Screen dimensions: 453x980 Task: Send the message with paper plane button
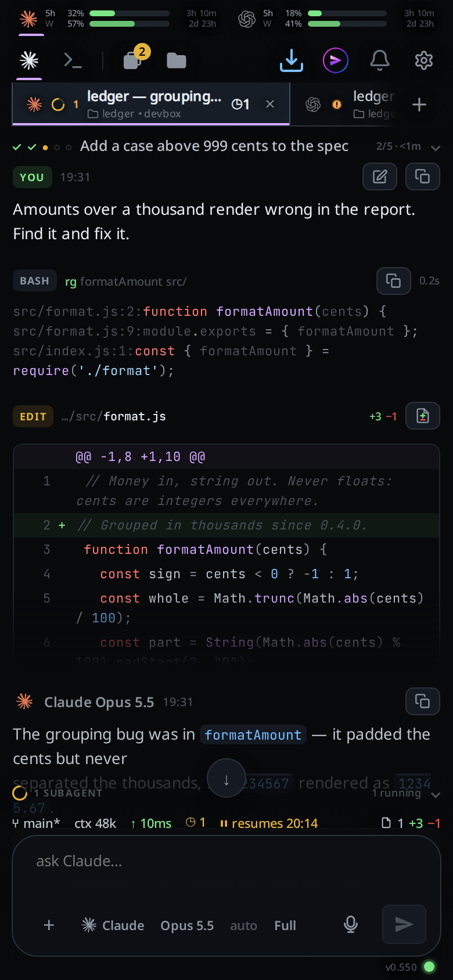404,924
